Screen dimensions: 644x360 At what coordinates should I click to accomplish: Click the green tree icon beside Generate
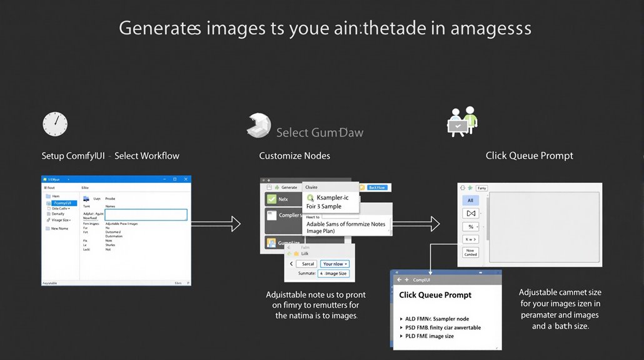tap(277, 187)
